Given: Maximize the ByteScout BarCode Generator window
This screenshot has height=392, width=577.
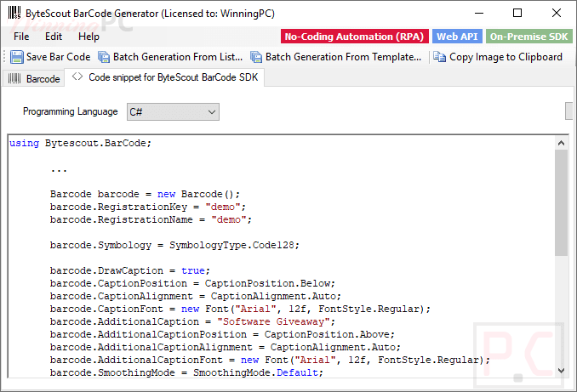Looking at the screenshot, I should [517, 13].
